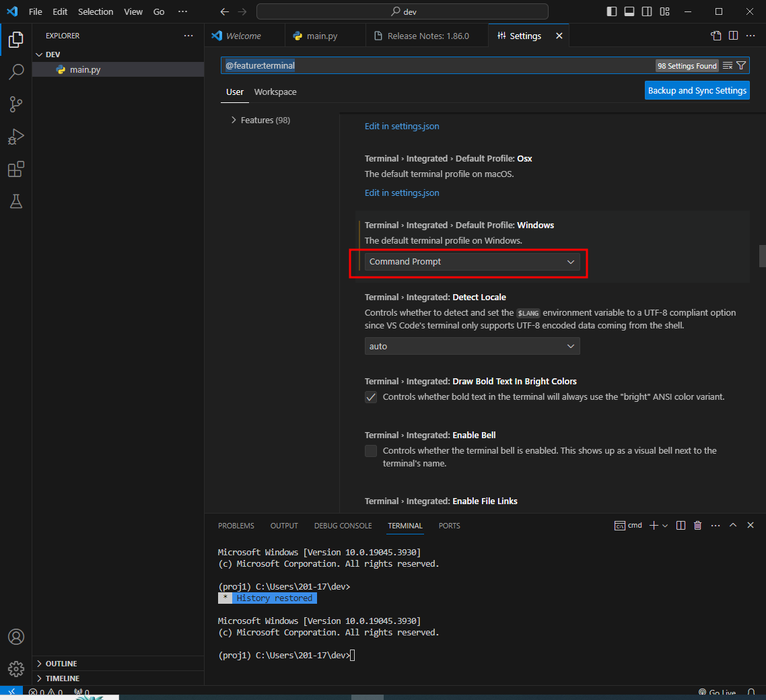Screen dimensions: 766x700
Task: Open Default Profile Windows dropdown
Action: click(x=472, y=262)
